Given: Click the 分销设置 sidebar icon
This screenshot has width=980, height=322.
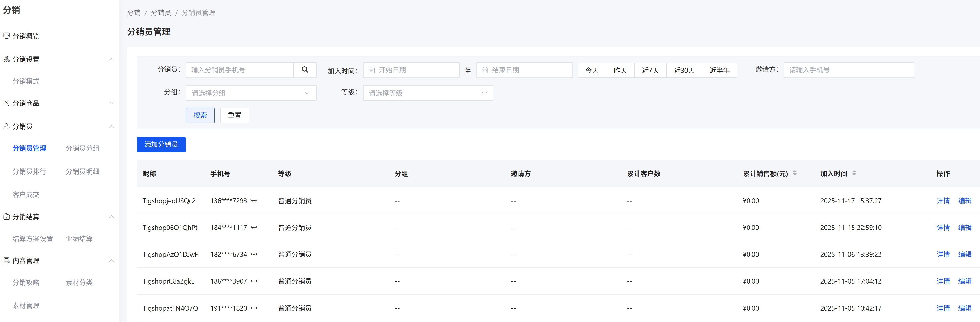Looking at the screenshot, I should pyautogui.click(x=6, y=59).
